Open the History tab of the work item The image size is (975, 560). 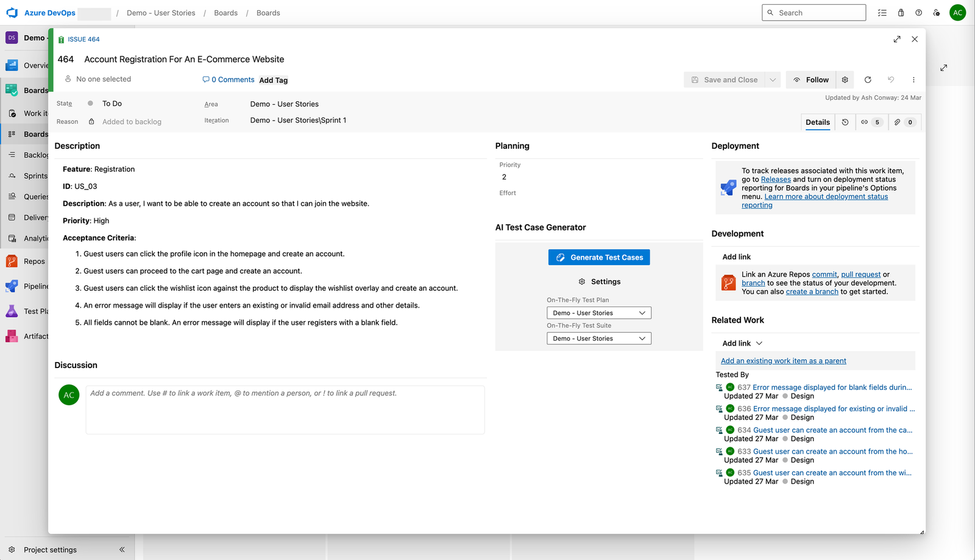coord(845,122)
